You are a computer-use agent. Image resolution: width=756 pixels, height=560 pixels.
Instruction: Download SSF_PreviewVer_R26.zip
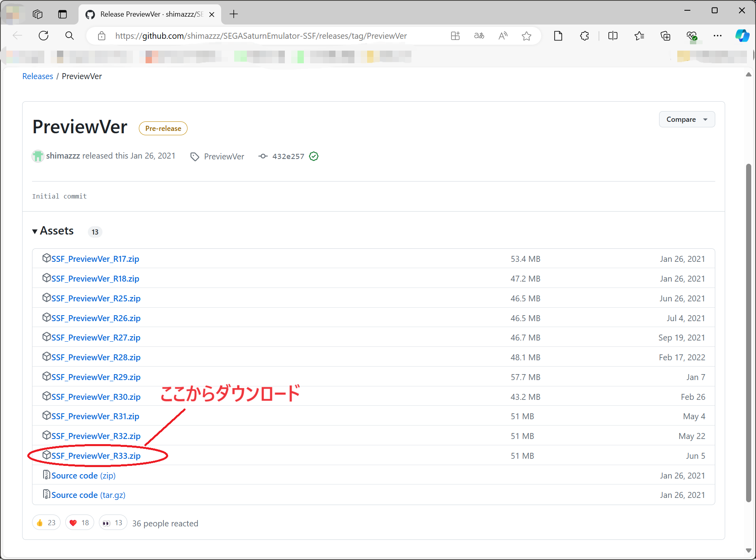pos(96,318)
